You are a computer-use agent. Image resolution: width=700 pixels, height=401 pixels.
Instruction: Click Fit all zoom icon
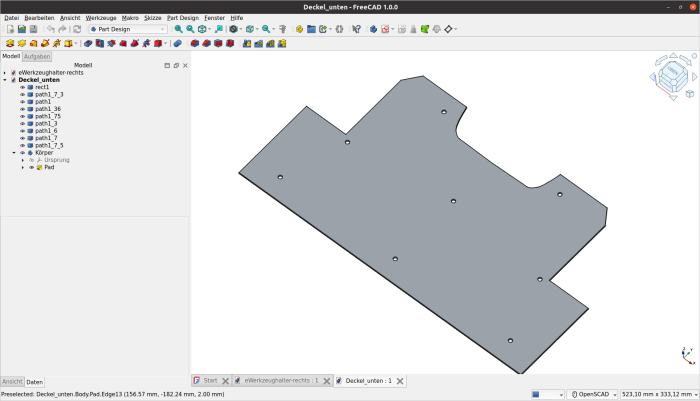tap(178, 29)
